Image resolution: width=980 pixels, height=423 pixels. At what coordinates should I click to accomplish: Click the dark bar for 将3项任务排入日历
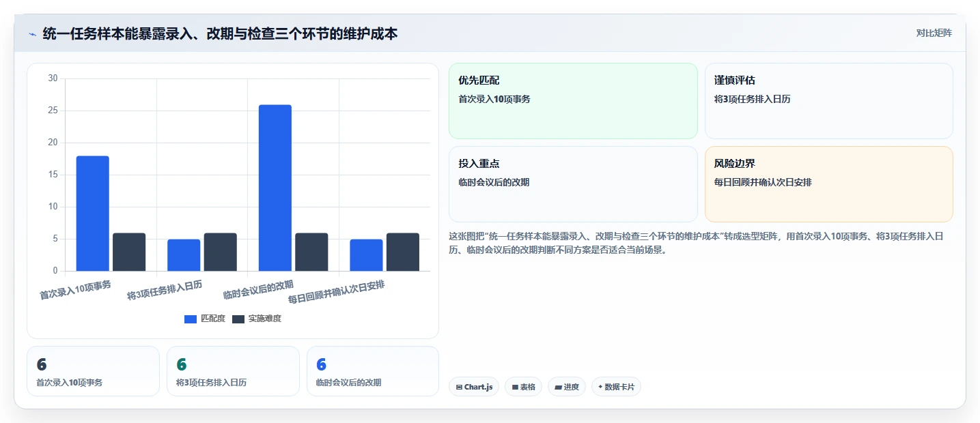coord(221,252)
